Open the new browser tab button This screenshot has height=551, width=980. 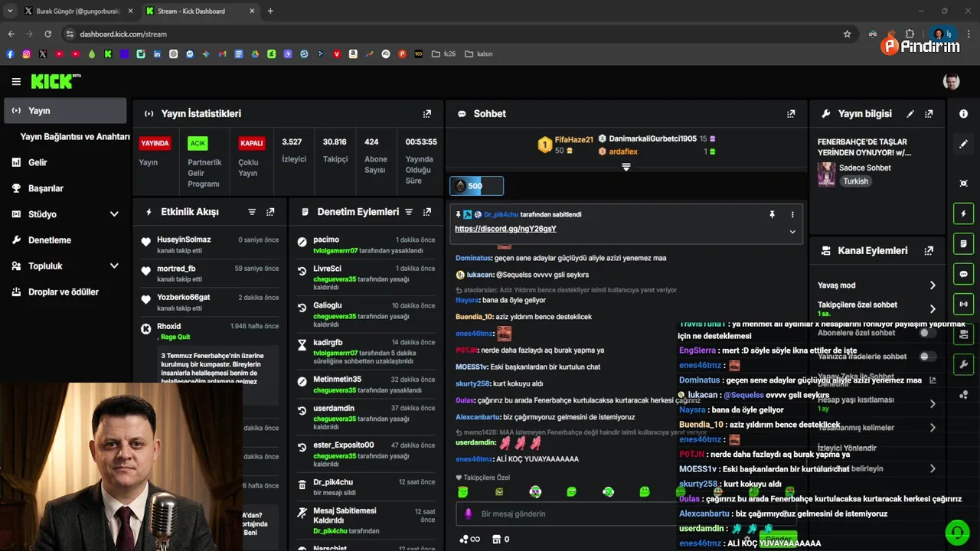(x=270, y=11)
